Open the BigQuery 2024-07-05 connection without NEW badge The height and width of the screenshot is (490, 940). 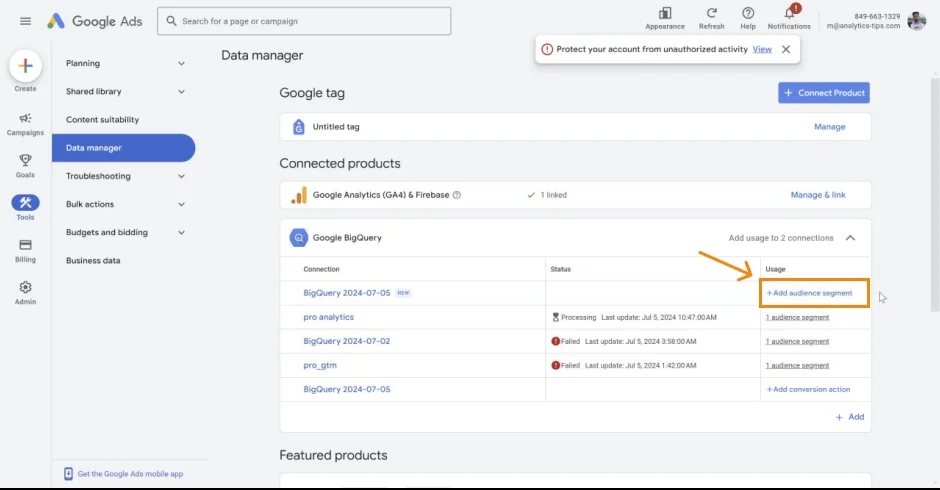(347, 389)
